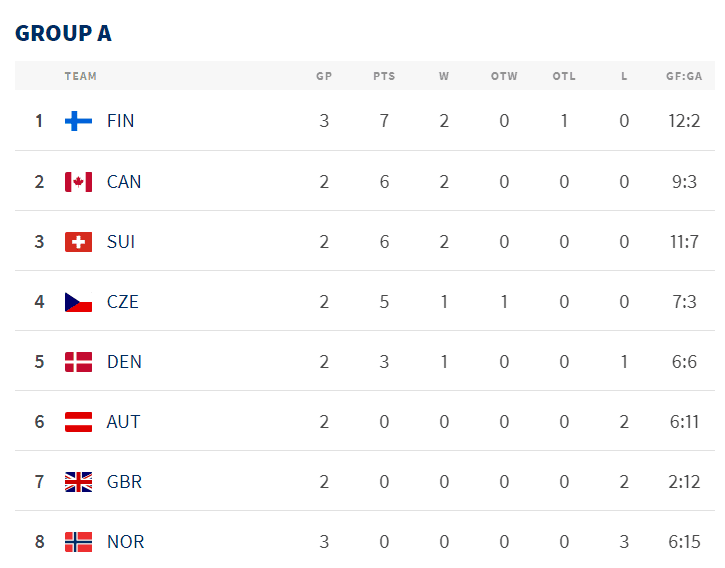Open the FIN team link
The image size is (725, 568).
tap(120, 121)
